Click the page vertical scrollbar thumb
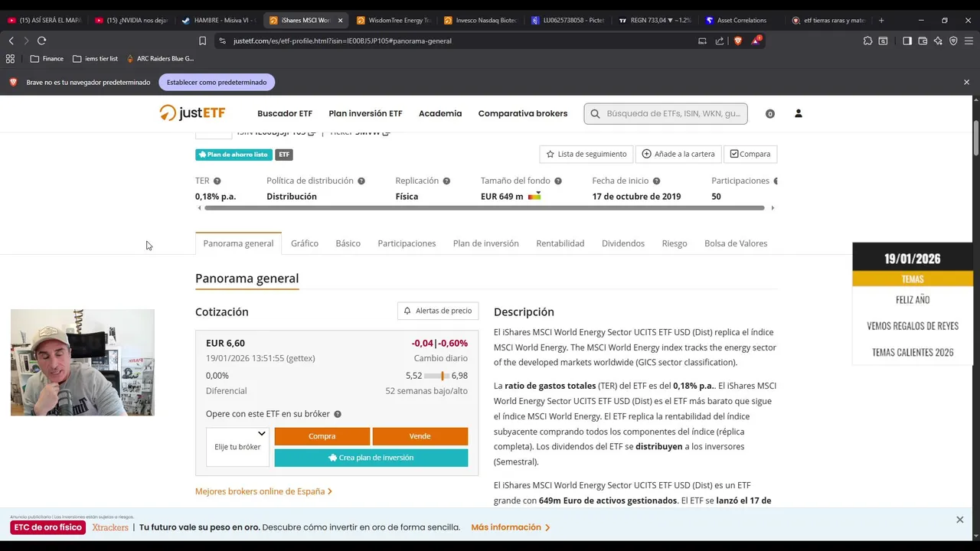The width and height of the screenshot is (980, 551). pyautogui.click(x=975, y=138)
